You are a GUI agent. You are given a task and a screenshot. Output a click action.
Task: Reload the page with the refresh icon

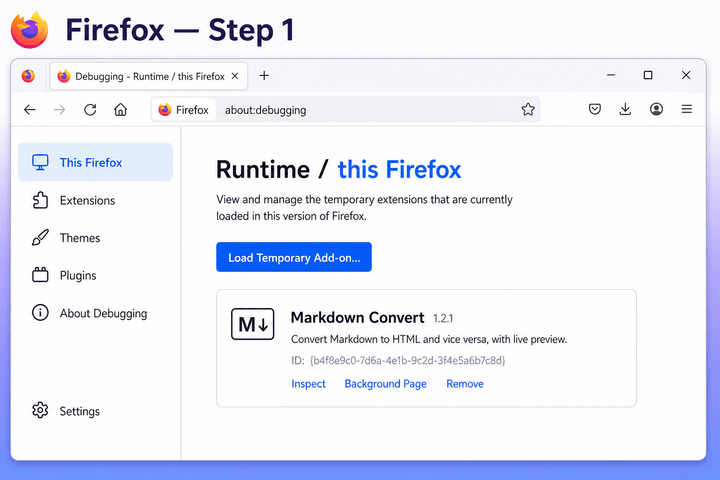(90, 109)
